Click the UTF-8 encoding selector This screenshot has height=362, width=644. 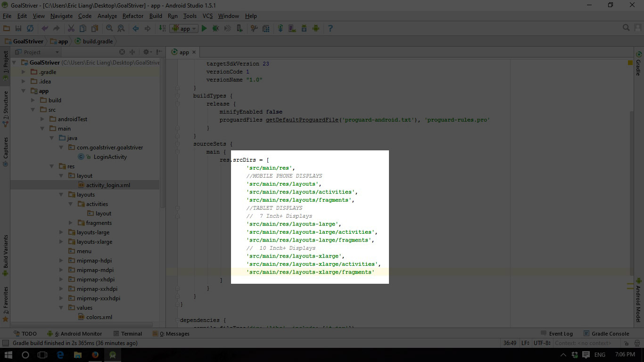coord(542,343)
